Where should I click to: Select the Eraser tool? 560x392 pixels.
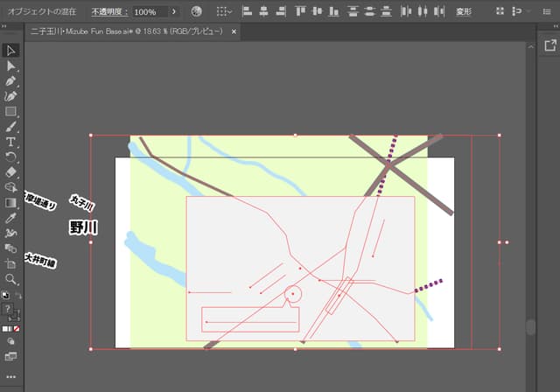10,172
